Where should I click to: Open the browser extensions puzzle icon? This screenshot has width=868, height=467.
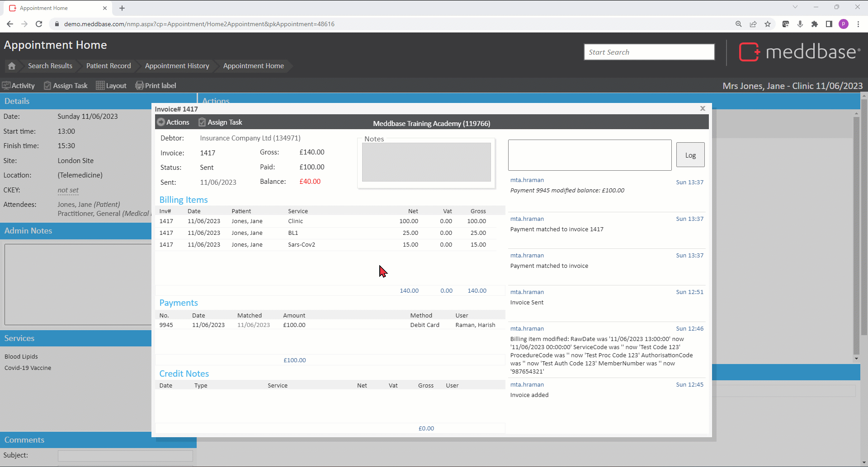point(815,24)
